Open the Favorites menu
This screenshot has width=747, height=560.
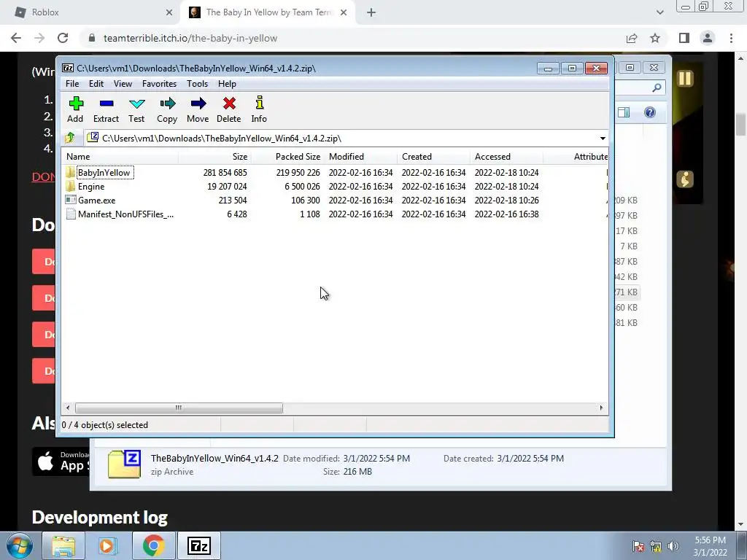point(160,84)
